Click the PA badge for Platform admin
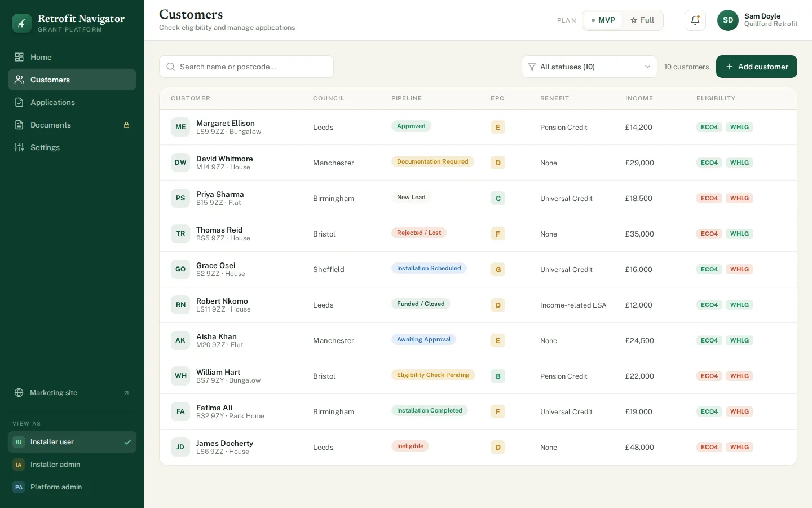Image resolution: width=812 pixels, height=508 pixels. [19, 487]
